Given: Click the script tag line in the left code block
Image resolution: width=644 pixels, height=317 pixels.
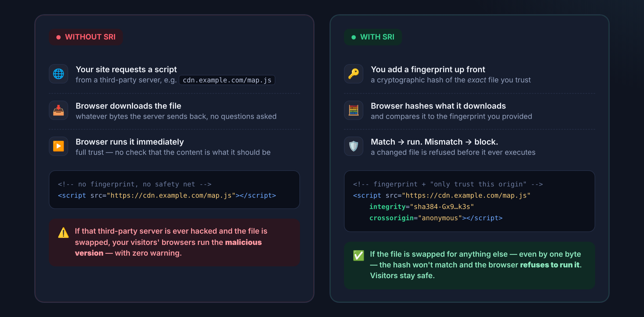Looking at the screenshot, I should [167, 196].
